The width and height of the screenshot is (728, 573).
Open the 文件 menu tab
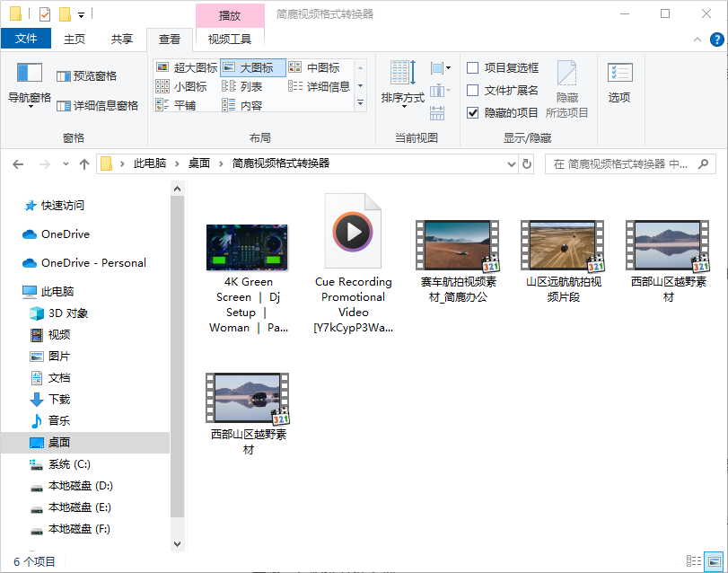pos(26,39)
